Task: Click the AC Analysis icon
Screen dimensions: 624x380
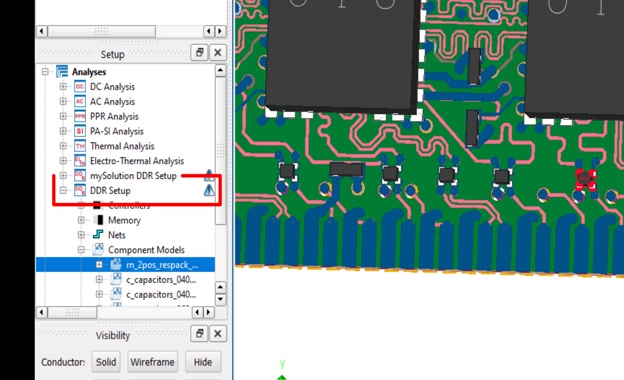Action: [80, 101]
